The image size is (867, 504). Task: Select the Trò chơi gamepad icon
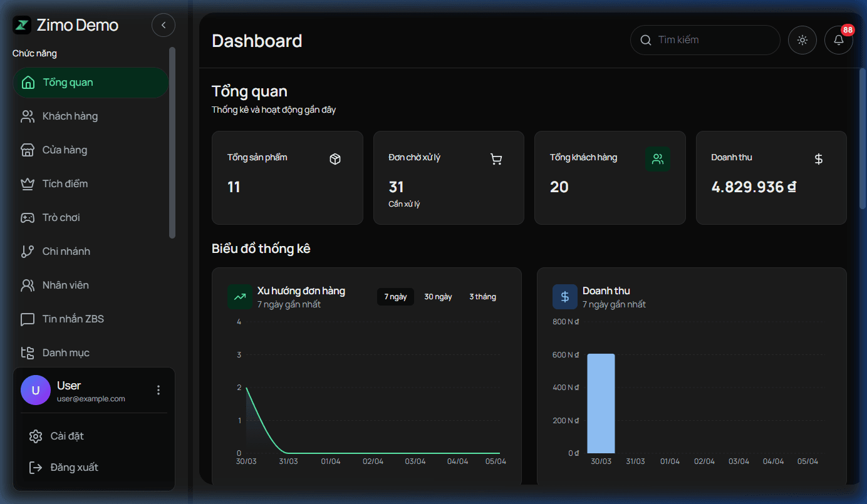pos(28,217)
